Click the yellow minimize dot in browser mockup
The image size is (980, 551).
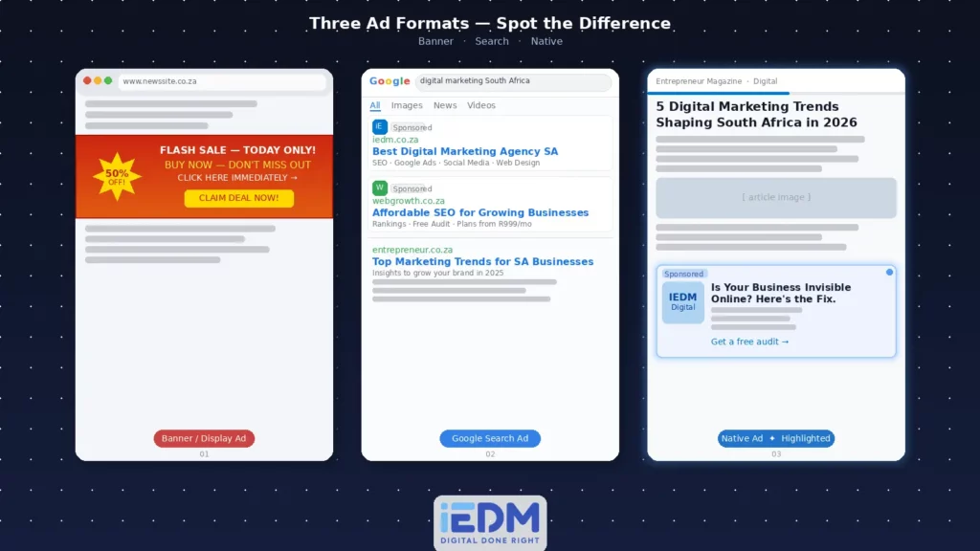coord(98,80)
